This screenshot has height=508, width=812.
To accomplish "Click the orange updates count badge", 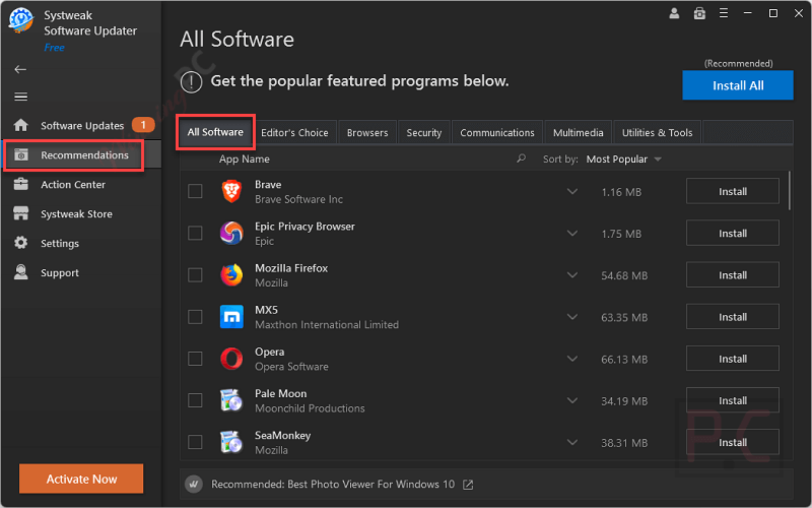I will pos(143,125).
